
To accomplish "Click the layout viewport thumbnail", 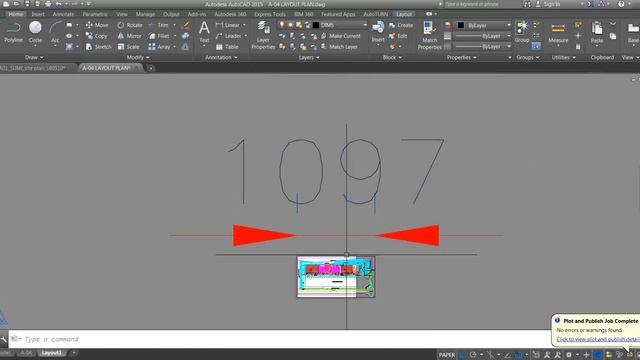I will (336, 277).
